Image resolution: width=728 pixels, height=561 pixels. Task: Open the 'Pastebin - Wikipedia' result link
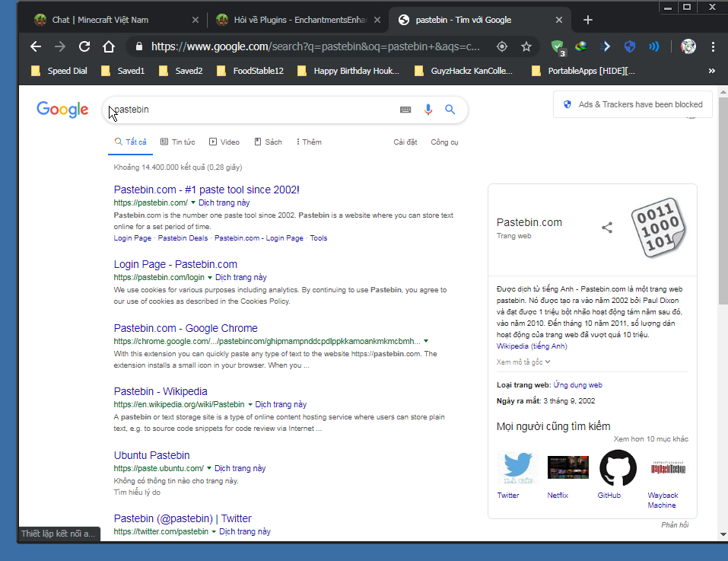(x=161, y=391)
